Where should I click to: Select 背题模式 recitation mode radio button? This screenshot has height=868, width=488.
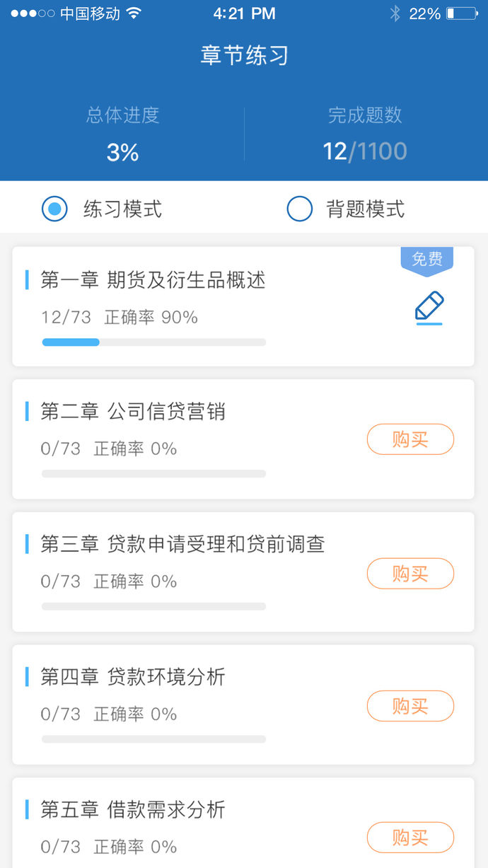click(299, 209)
